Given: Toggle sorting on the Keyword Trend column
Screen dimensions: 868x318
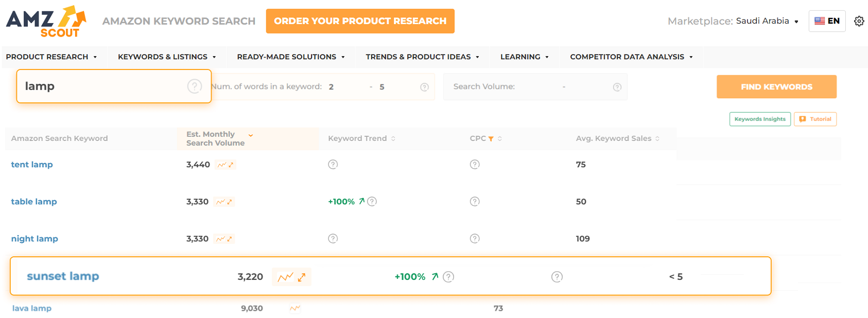Looking at the screenshot, I should [393, 138].
